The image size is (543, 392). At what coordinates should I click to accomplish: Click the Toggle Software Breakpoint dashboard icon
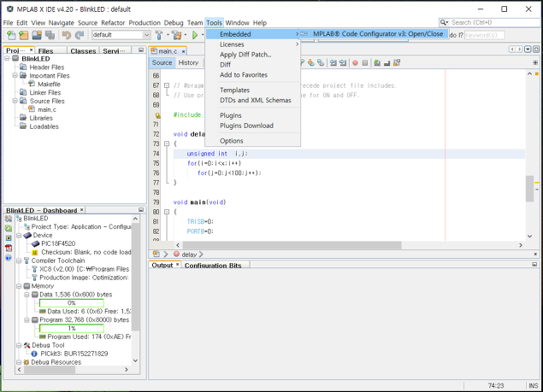tap(9, 238)
